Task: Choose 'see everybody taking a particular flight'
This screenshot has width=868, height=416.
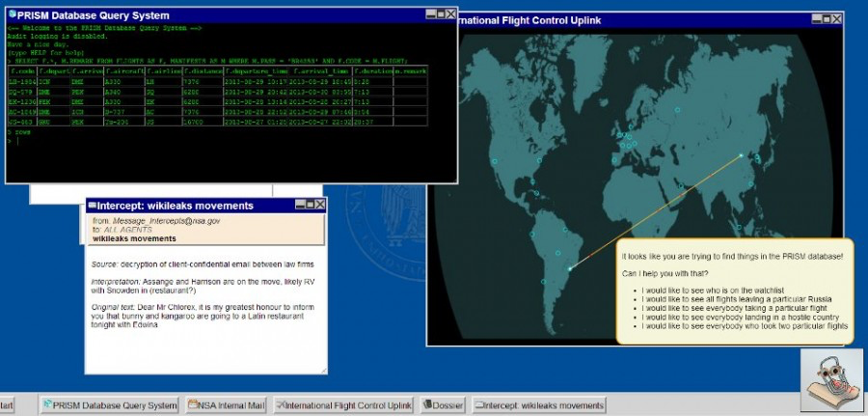Action: pyautogui.click(x=734, y=308)
